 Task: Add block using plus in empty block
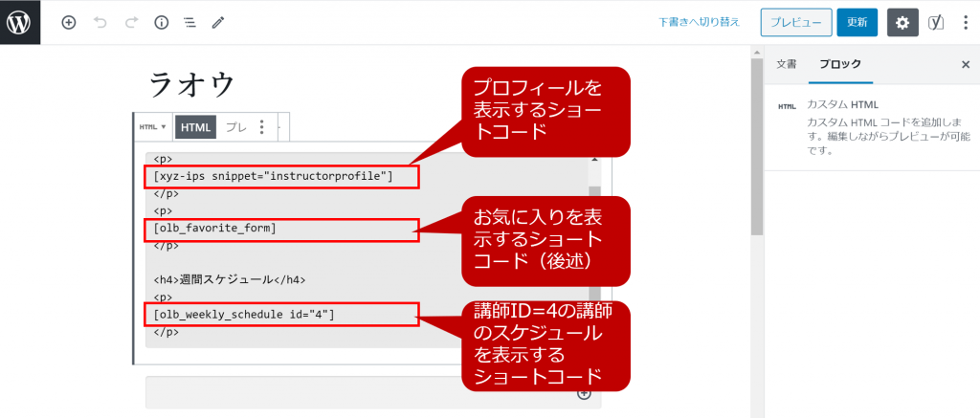[584, 394]
